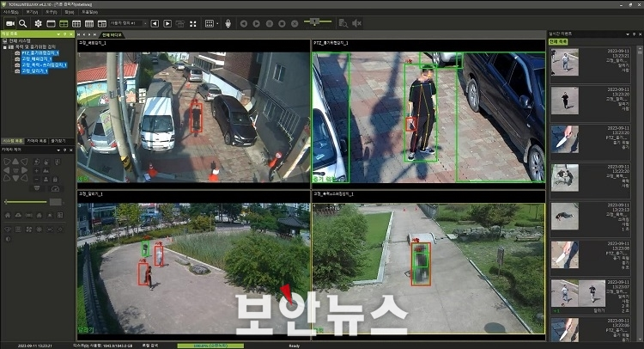The height and width of the screenshot is (349, 644).
Task: Go to next layout page arrow
Action: pos(167,24)
